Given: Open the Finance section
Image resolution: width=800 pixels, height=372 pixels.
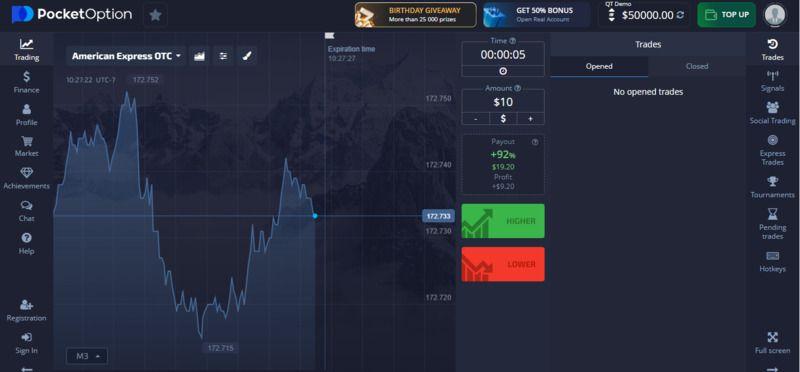Looking at the screenshot, I should pyautogui.click(x=27, y=82).
